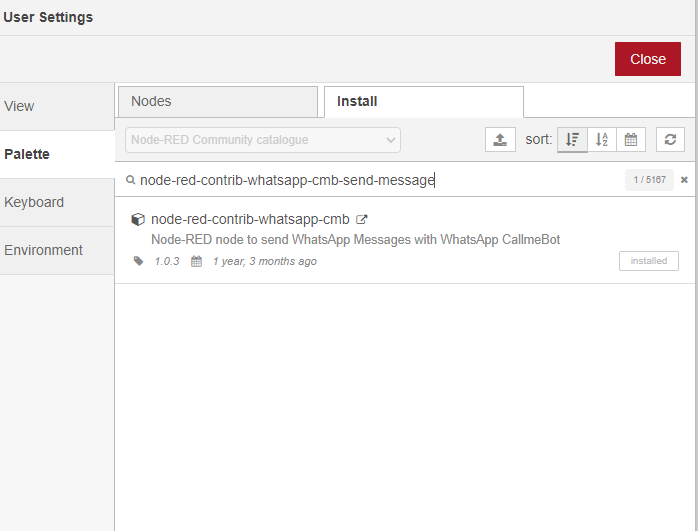Sort results by relevance icon
This screenshot has width=698, height=531.
click(572, 140)
